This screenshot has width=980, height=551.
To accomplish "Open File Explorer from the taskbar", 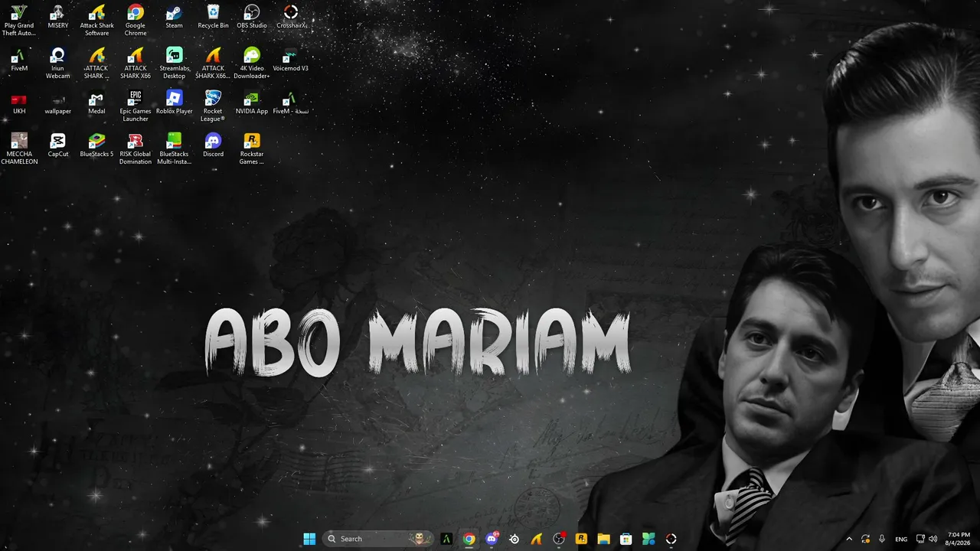I will (603, 539).
